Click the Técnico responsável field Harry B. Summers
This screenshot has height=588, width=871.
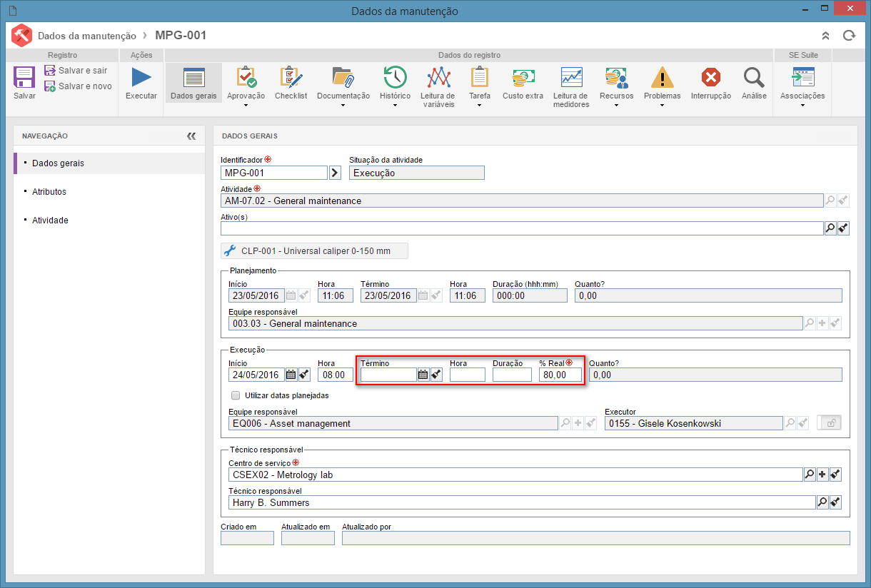(x=522, y=502)
